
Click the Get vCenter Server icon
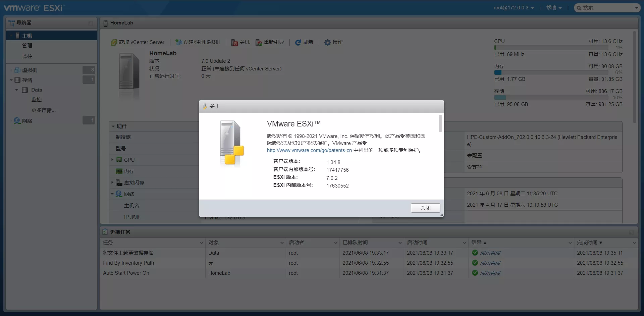(x=114, y=43)
